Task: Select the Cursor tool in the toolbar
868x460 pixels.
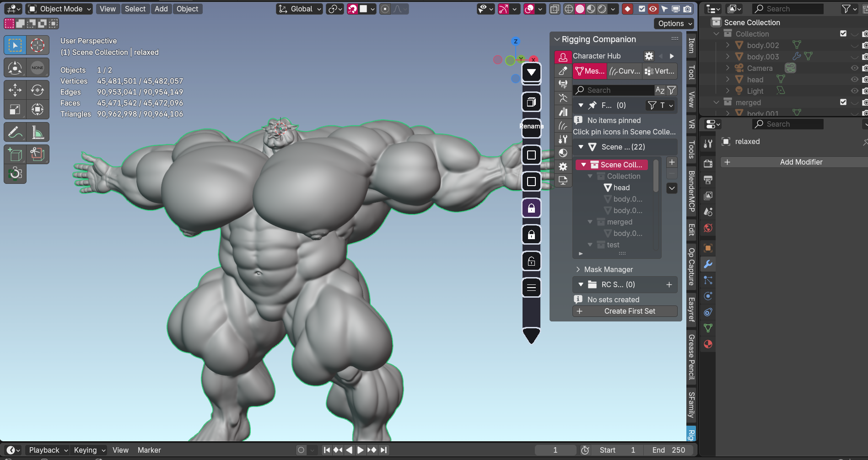Action: click(x=38, y=45)
